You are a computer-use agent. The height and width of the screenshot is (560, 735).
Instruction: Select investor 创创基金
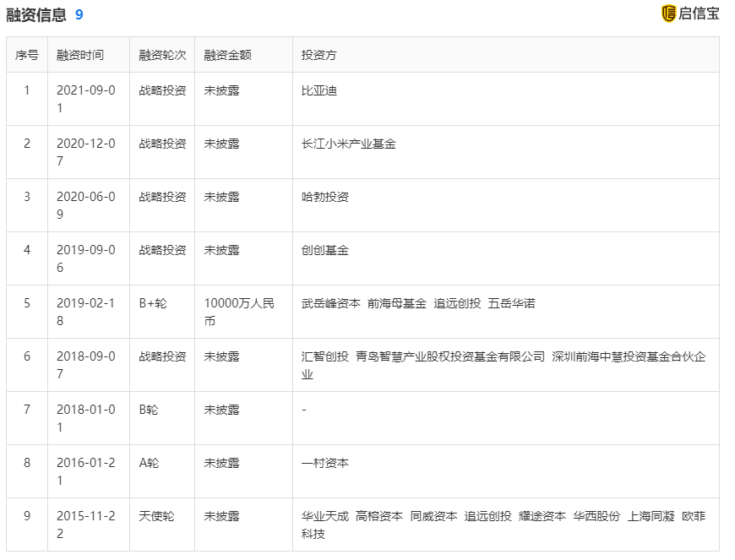tap(325, 250)
